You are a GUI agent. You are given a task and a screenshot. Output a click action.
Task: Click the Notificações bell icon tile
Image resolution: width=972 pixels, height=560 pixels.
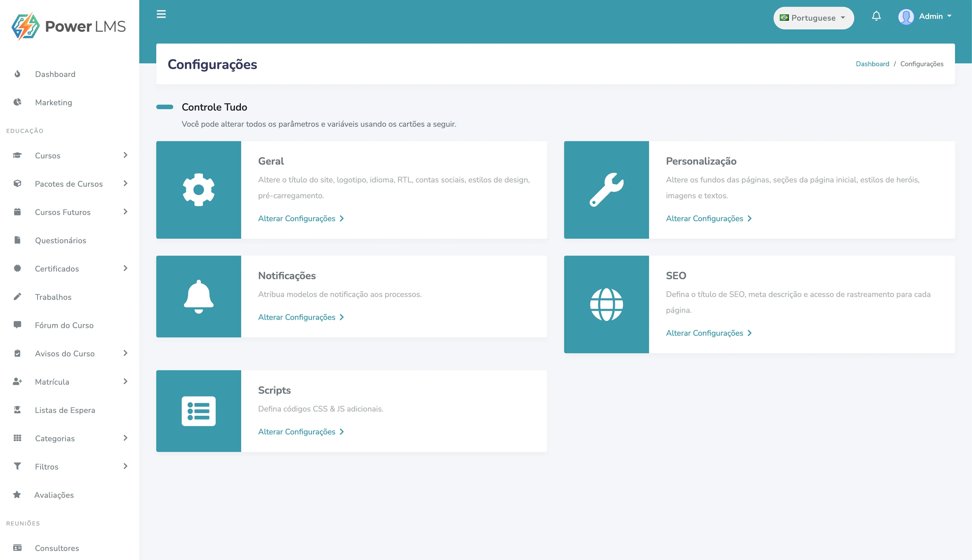(198, 296)
